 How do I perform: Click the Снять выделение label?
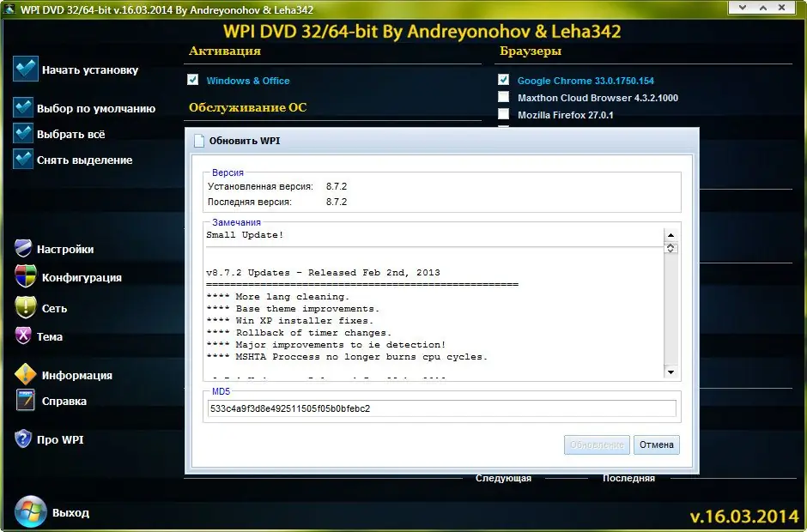(x=85, y=160)
